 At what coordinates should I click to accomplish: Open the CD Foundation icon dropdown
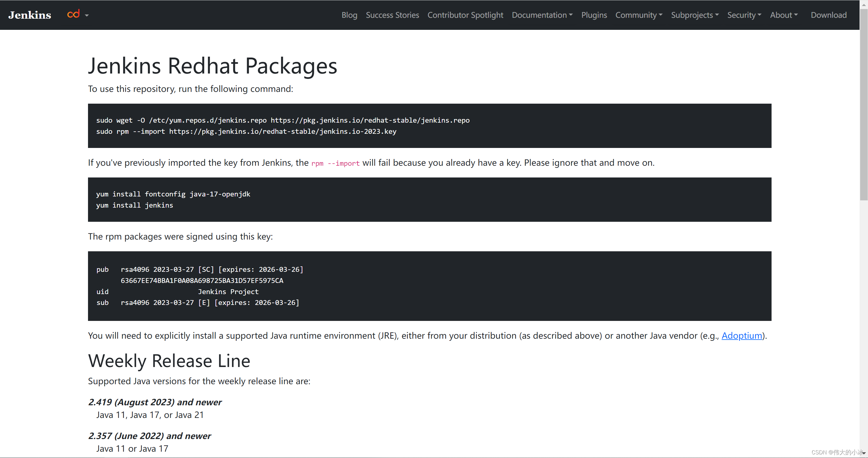coord(74,14)
